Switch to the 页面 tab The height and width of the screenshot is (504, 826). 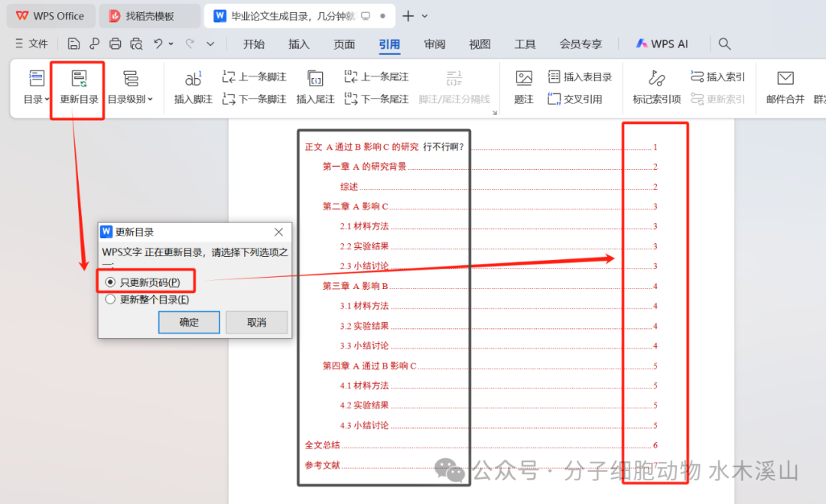[344, 44]
